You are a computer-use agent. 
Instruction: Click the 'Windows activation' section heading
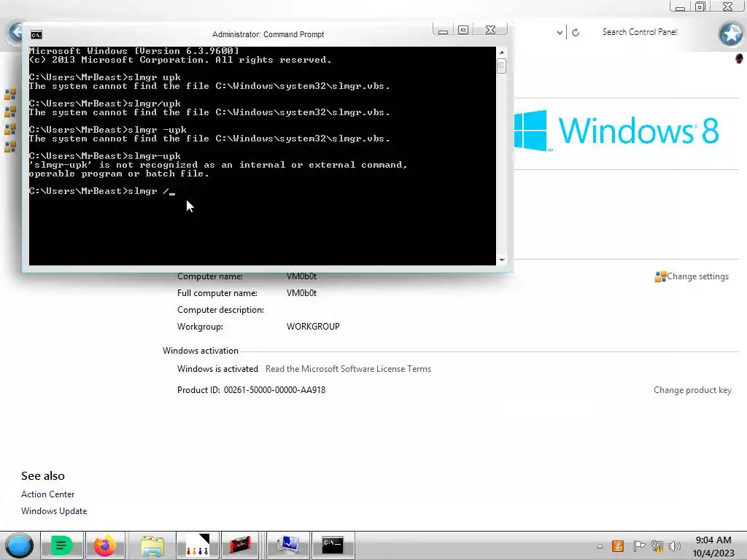200,351
